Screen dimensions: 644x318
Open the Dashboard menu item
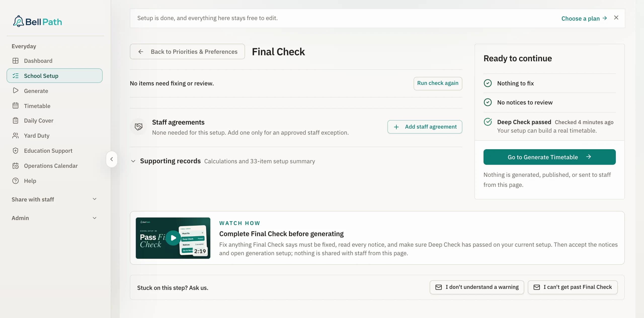point(54,61)
